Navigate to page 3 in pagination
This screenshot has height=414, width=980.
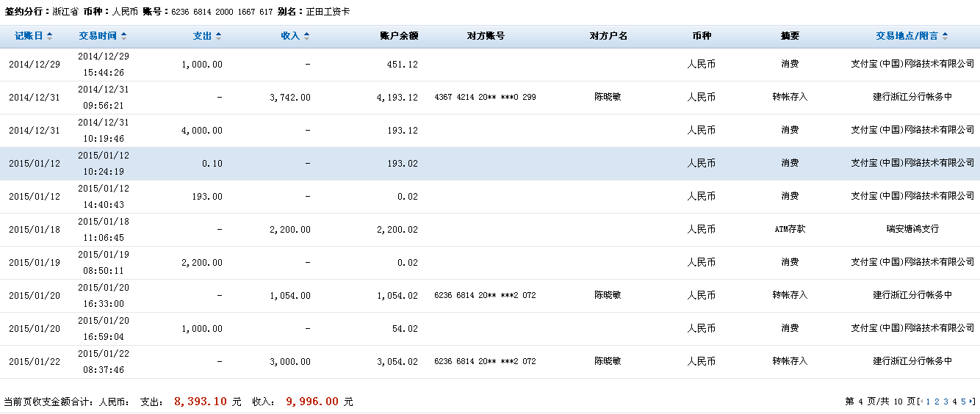click(945, 402)
